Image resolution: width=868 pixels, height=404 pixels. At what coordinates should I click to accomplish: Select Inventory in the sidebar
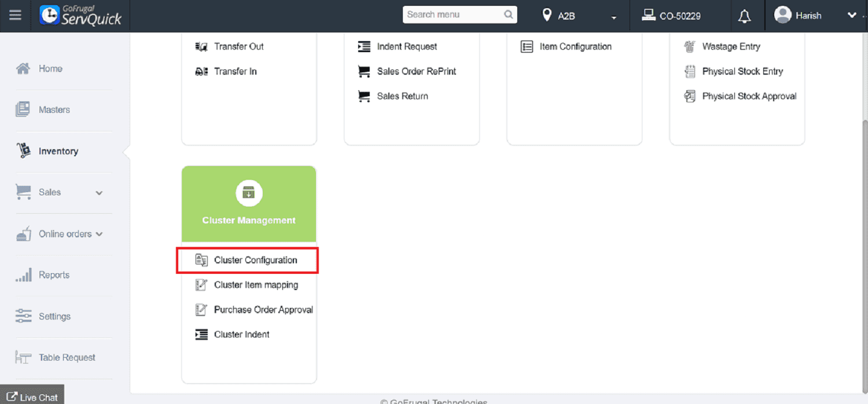[58, 151]
